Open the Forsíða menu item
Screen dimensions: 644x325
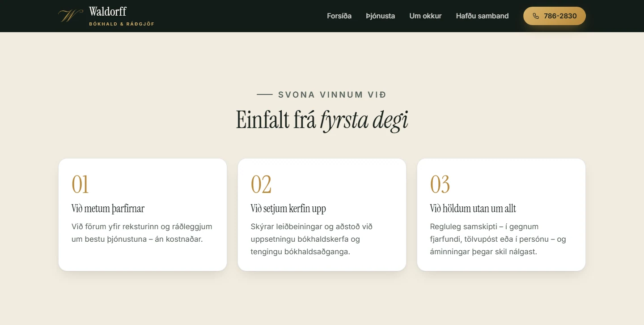pos(339,16)
